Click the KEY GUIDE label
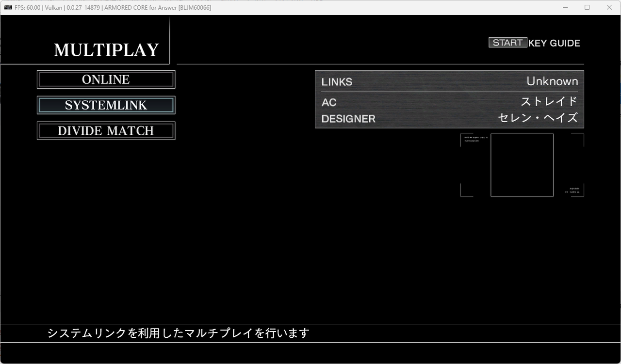Screen dimensions: 621x364 click(x=554, y=43)
